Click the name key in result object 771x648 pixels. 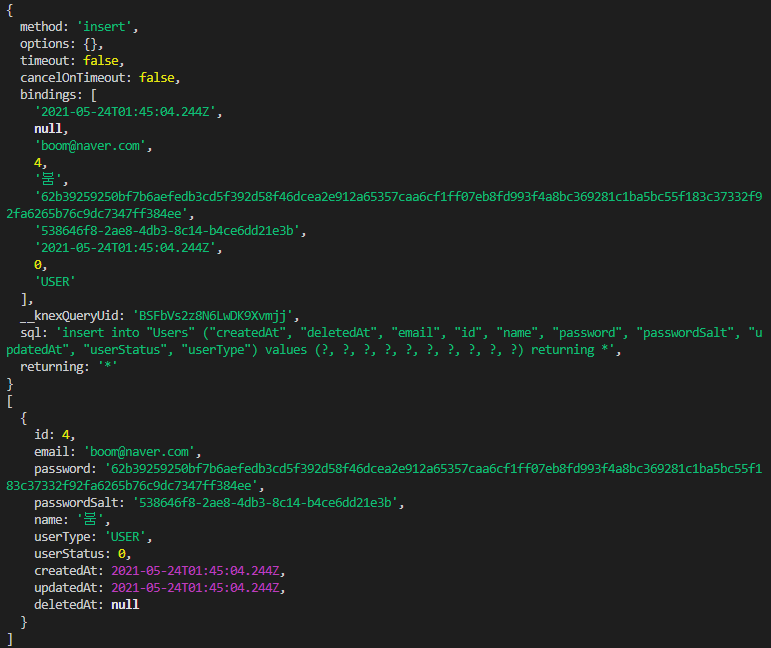pyautogui.click(x=50, y=520)
